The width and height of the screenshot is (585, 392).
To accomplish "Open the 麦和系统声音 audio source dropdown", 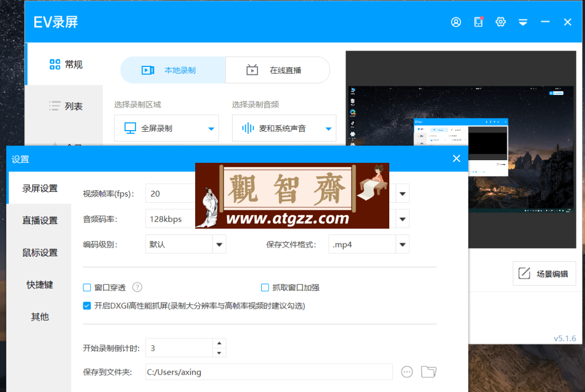I will tap(284, 128).
